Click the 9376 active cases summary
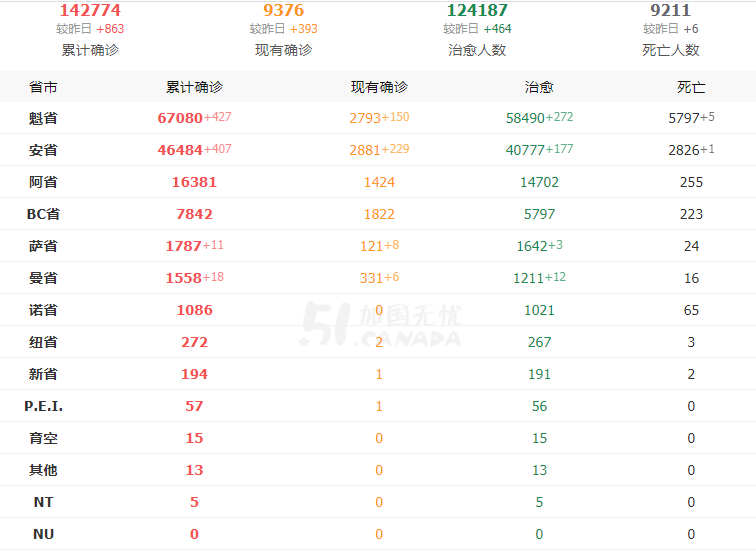This screenshot has width=756, height=550. tap(284, 10)
